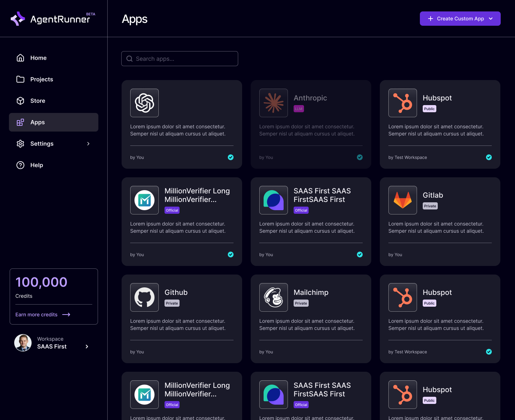The height and width of the screenshot is (420, 515).
Task: Click the Mailchimp monkey icon
Action: (x=274, y=297)
